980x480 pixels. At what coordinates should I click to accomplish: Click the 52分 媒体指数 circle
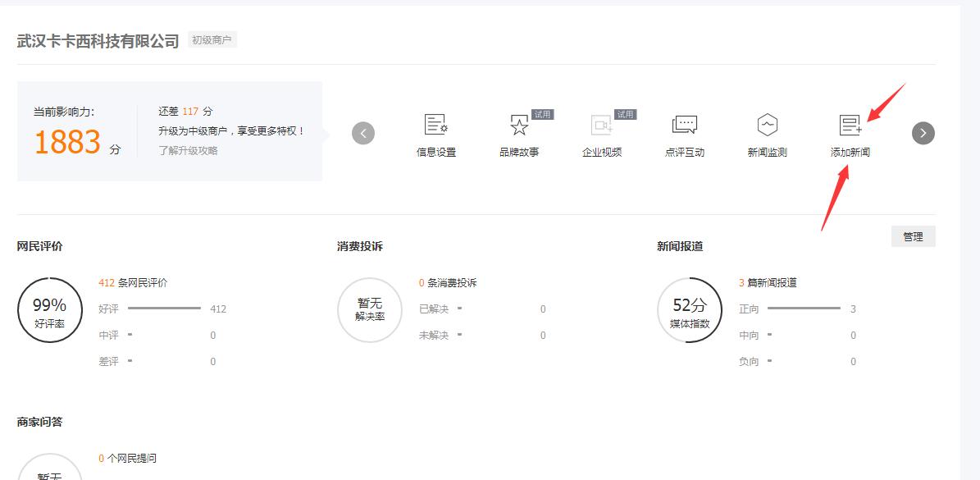(690, 311)
